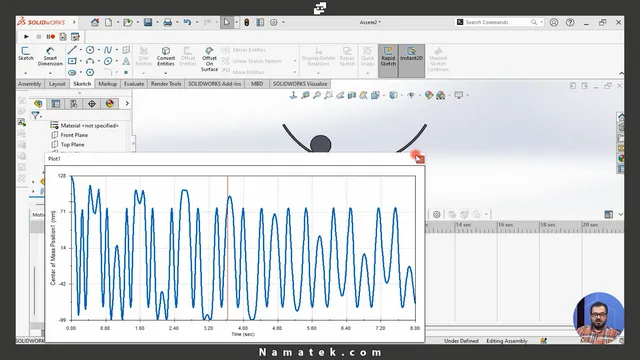Click Offset On Surface

[x=209, y=59]
